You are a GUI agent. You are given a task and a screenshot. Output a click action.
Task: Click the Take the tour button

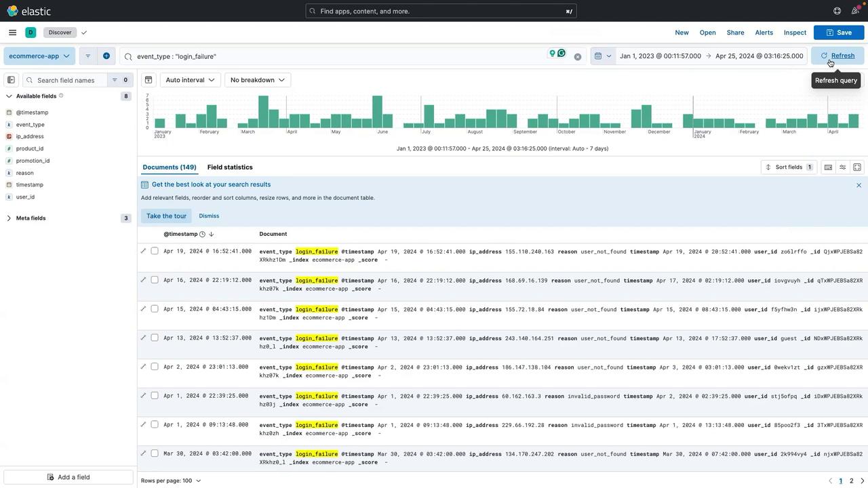point(166,216)
